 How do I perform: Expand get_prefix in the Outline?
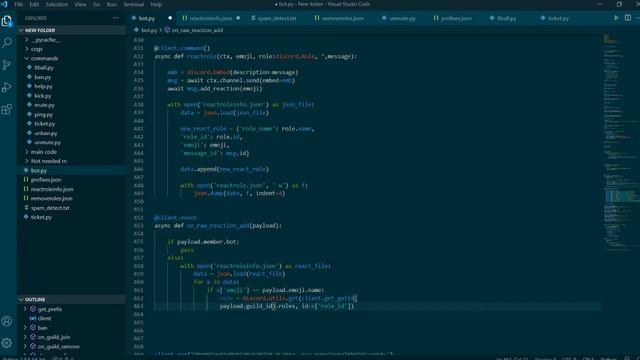26,309
